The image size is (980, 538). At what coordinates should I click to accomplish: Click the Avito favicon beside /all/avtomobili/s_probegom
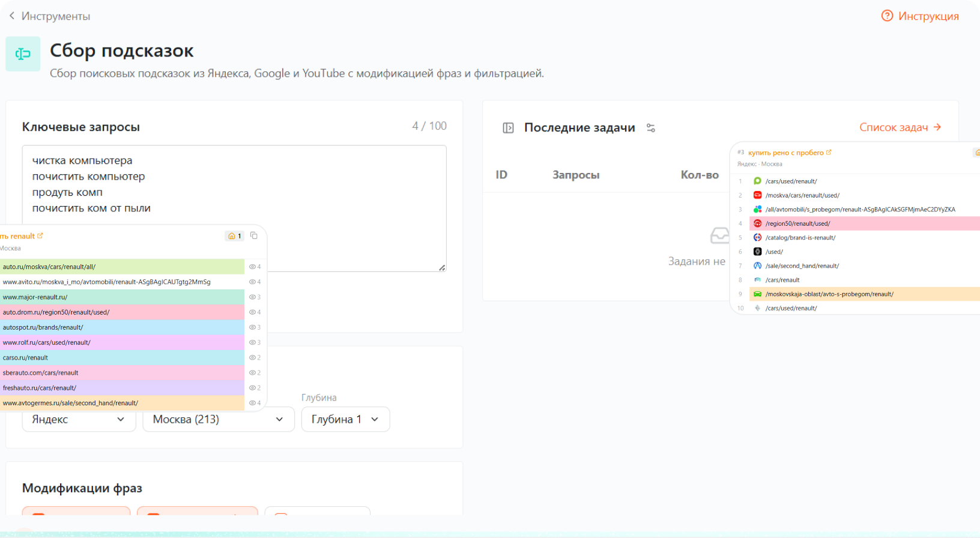click(758, 209)
